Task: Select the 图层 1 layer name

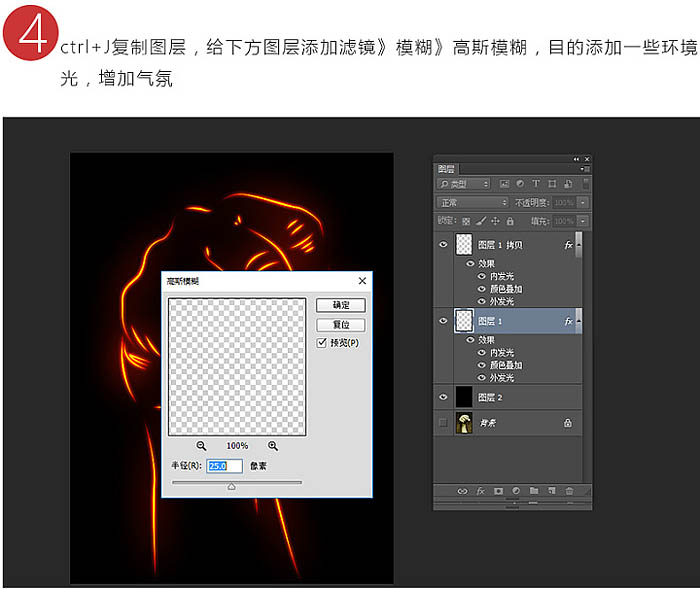Action: click(x=490, y=321)
